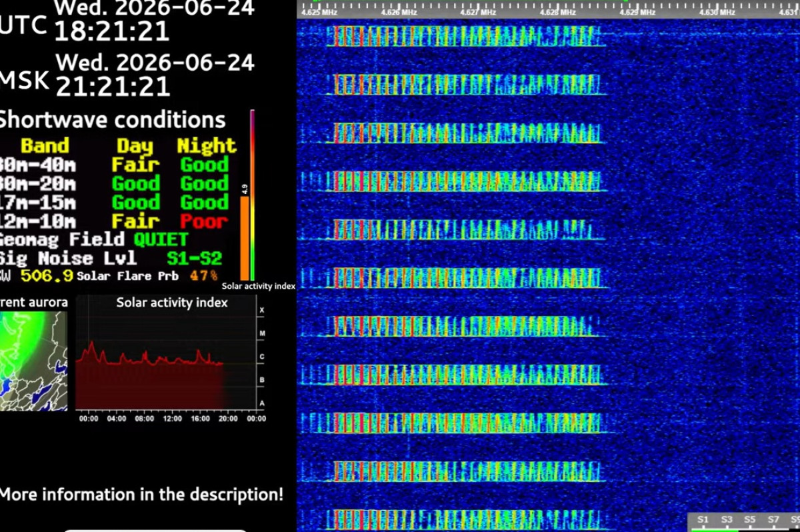Click the Geomag Field QUIET status
Viewport: 800px width, 532px height.
[161, 239]
